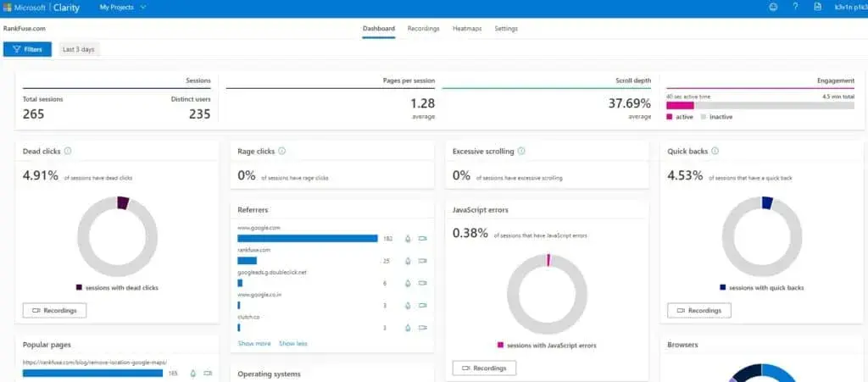Click Show more under Referrers
The height and width of the screenshot is (382, 868).
[x=254, y=343]
